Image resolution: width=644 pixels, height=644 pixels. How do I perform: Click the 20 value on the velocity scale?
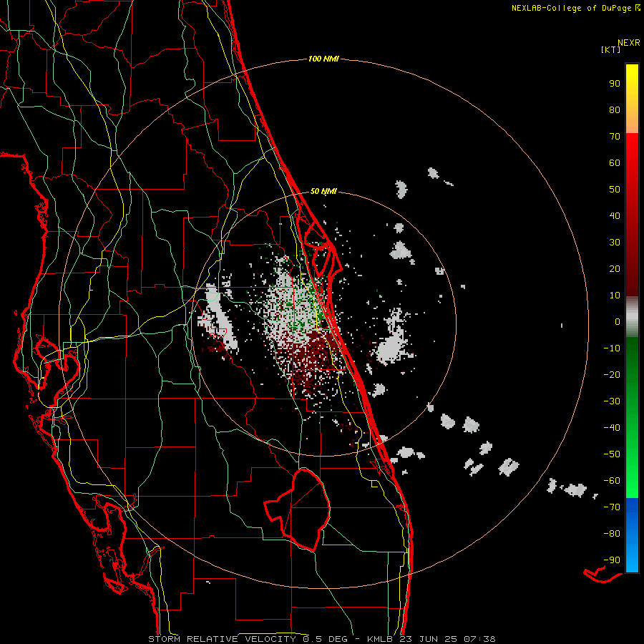point(615,269)
